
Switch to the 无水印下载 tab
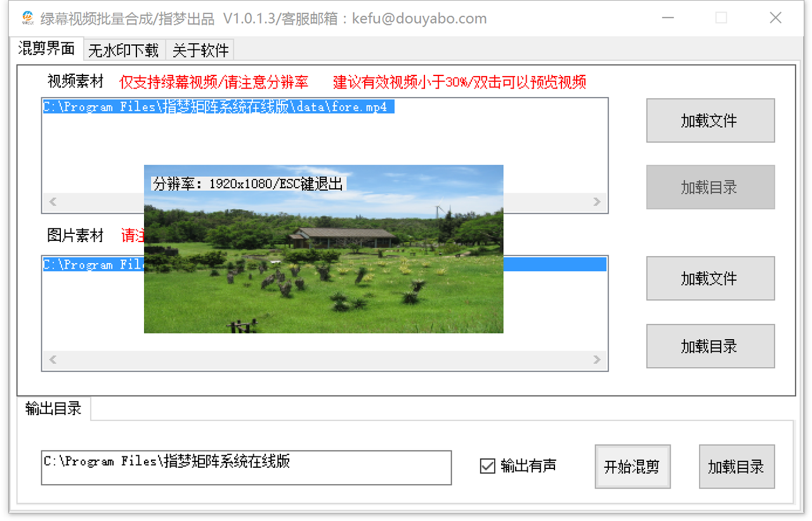pos(124,49)
